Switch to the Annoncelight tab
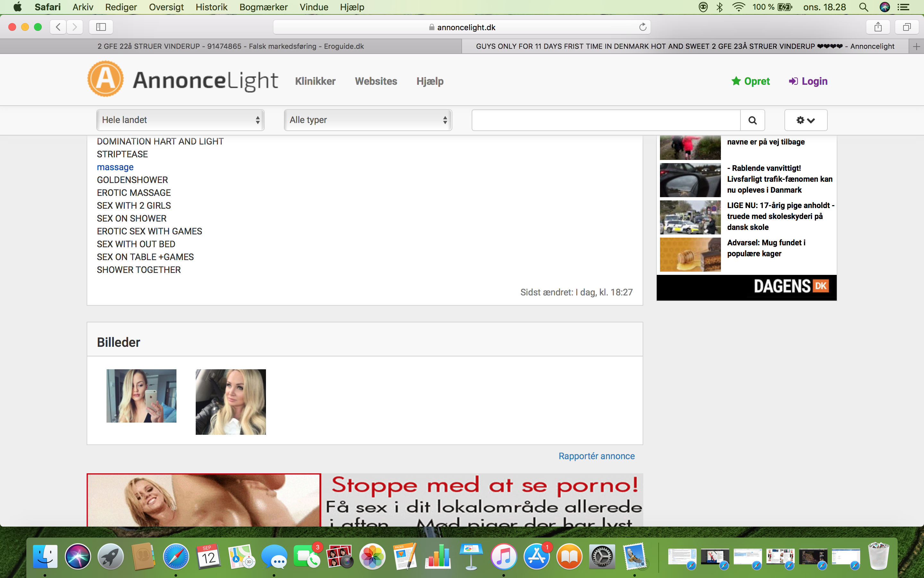 point(685,46)
